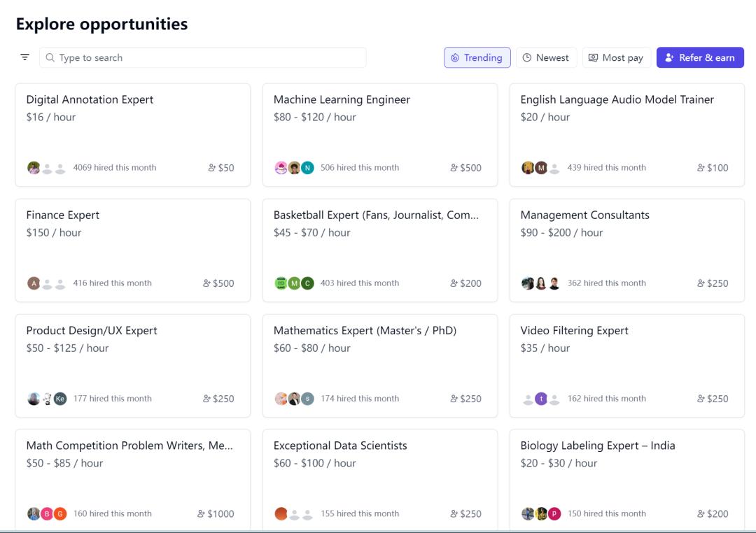Click referral icon on Digital Annotation Expert card
The image size is (756, 533).
tap(211, 168)
